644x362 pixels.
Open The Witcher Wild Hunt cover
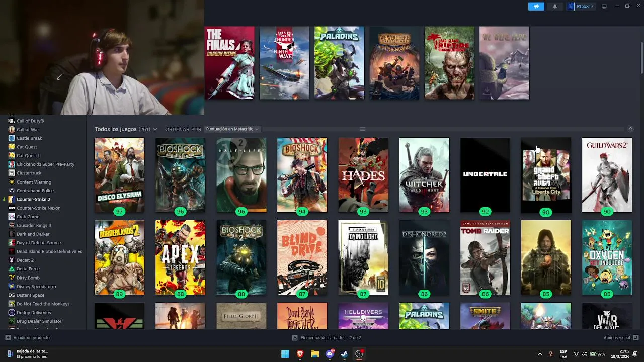coord(424,175)
